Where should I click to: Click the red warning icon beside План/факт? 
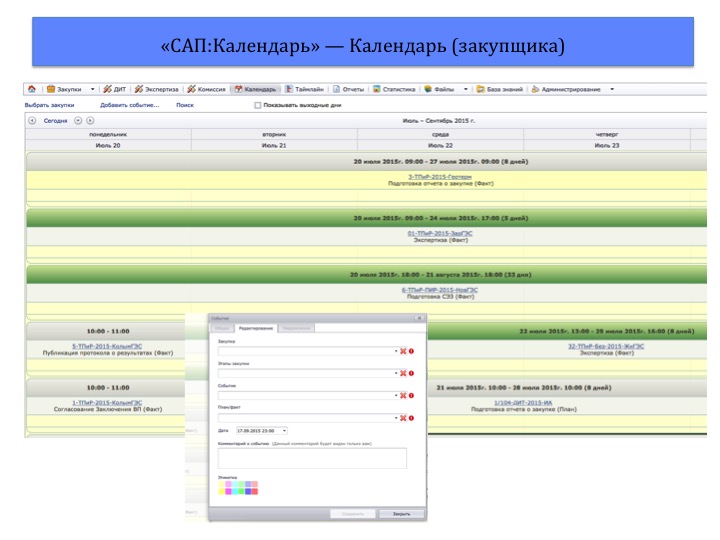tap(411, 418)
